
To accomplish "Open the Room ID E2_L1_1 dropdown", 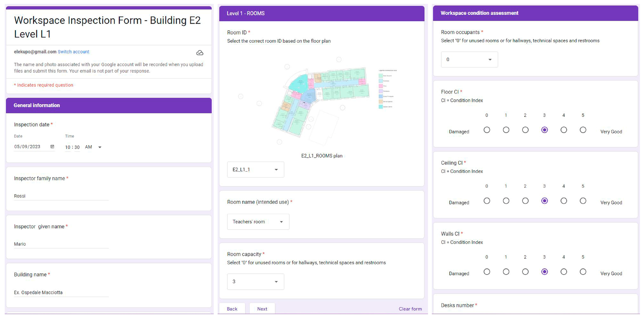I will (255, 170).
